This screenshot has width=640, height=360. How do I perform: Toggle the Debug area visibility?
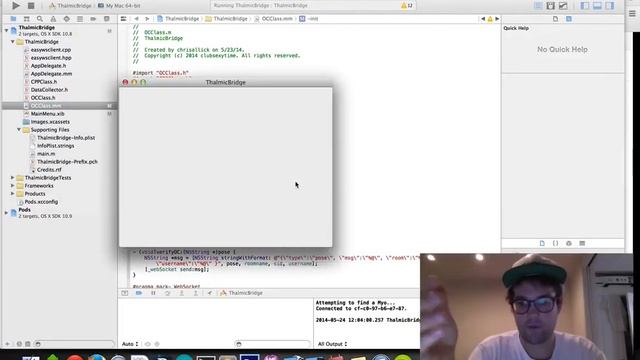pyautogui.click(x=597, y=6)
